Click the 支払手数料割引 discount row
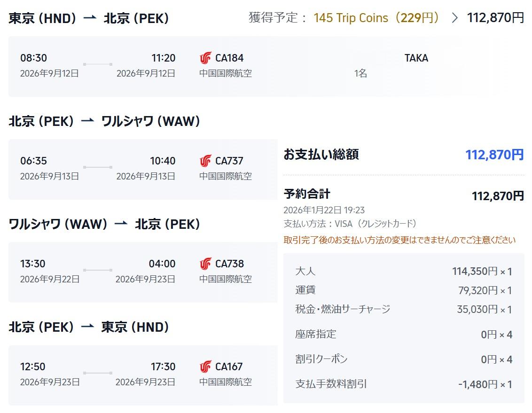 (404, 384)
